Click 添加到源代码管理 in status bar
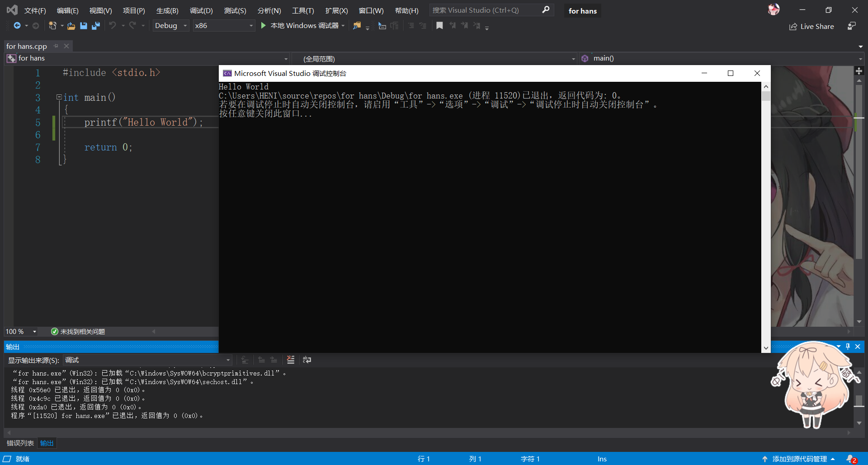The height and width of the screenshot is (465, 868). 799,459
